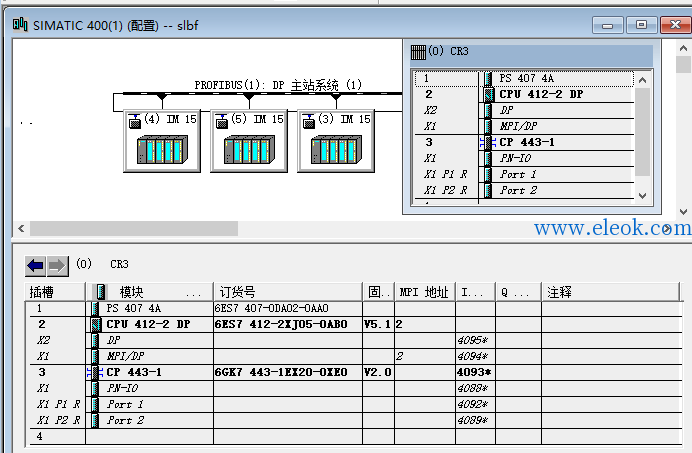This screenshot has height=453, width=692.
Task: Click CPU 412-2 DP module icon in table
Action: pyautogui.click(x=95, y=325)
